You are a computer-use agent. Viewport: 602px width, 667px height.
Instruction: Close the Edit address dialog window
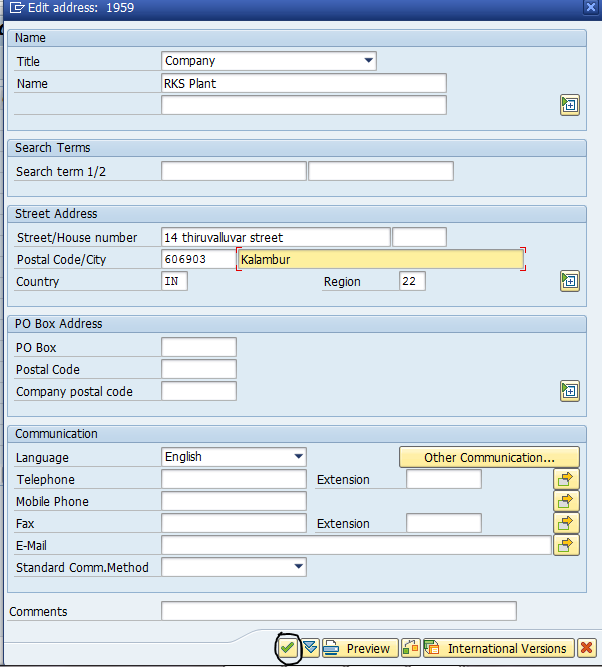(x=591, y=7)
